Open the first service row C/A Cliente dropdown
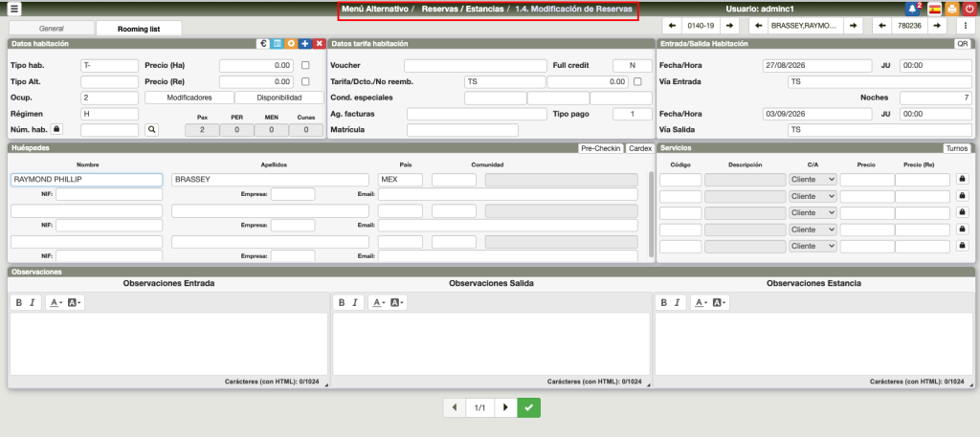980x437 pixels. coord(812,180)
